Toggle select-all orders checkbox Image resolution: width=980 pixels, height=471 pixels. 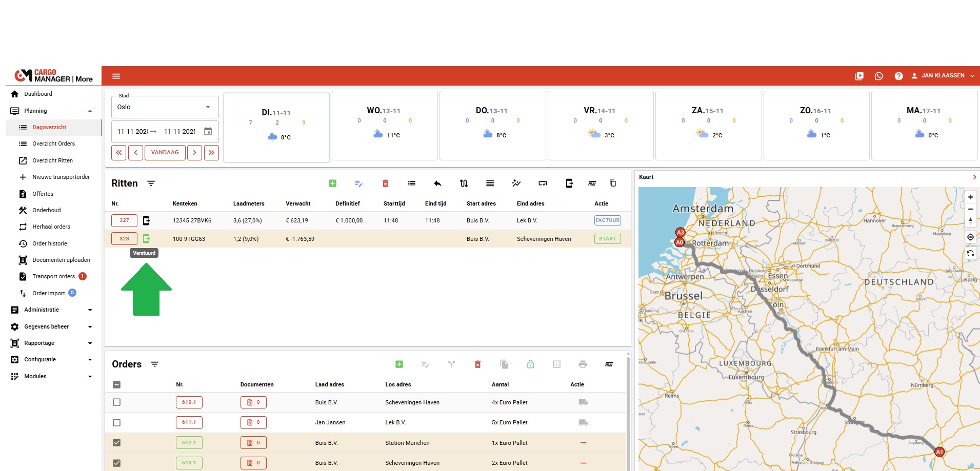pyautogui.click(x=117, y=384)
